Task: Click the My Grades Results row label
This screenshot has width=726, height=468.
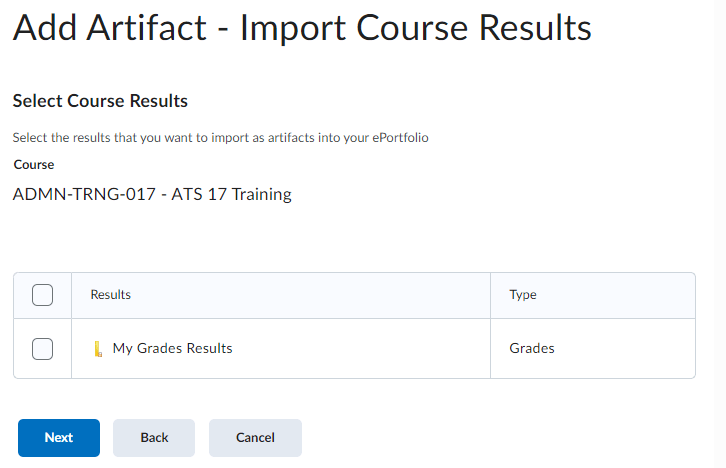Action: [172, 349]
